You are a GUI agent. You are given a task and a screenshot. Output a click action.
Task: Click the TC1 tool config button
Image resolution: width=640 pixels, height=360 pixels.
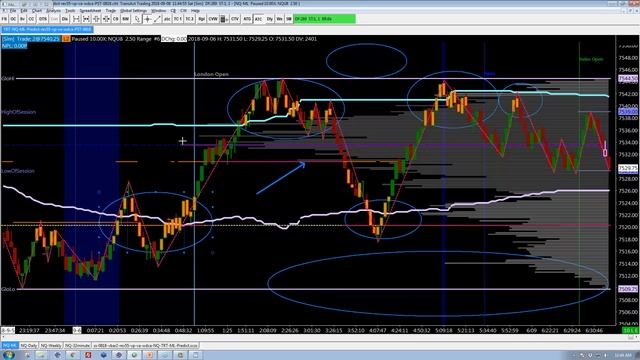(x=178, y=19)
